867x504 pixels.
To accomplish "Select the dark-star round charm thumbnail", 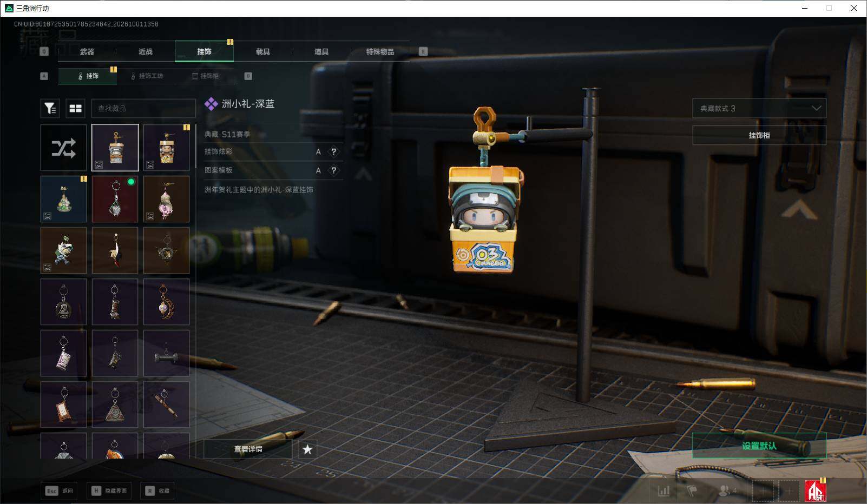I will pos(167,250).
